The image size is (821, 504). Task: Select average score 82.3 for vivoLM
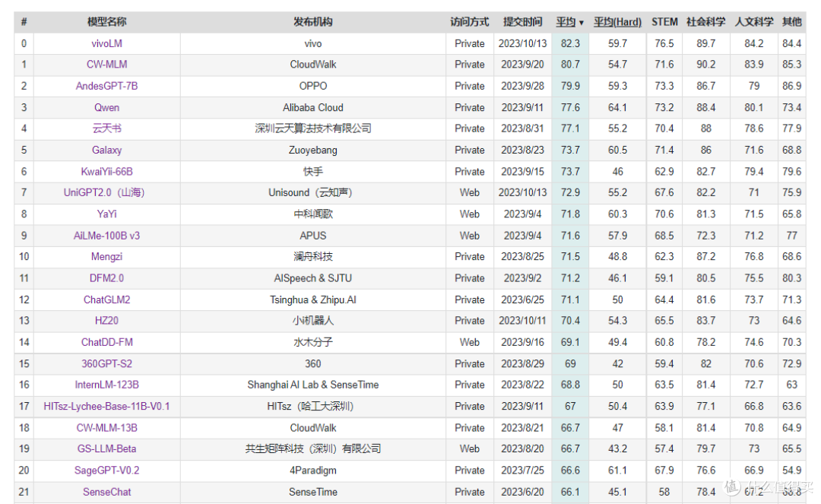(570, 43)
